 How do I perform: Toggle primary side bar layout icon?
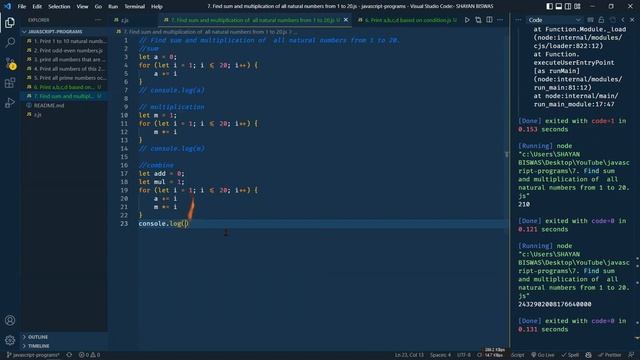pyautogui.click(x=549, y=6)
